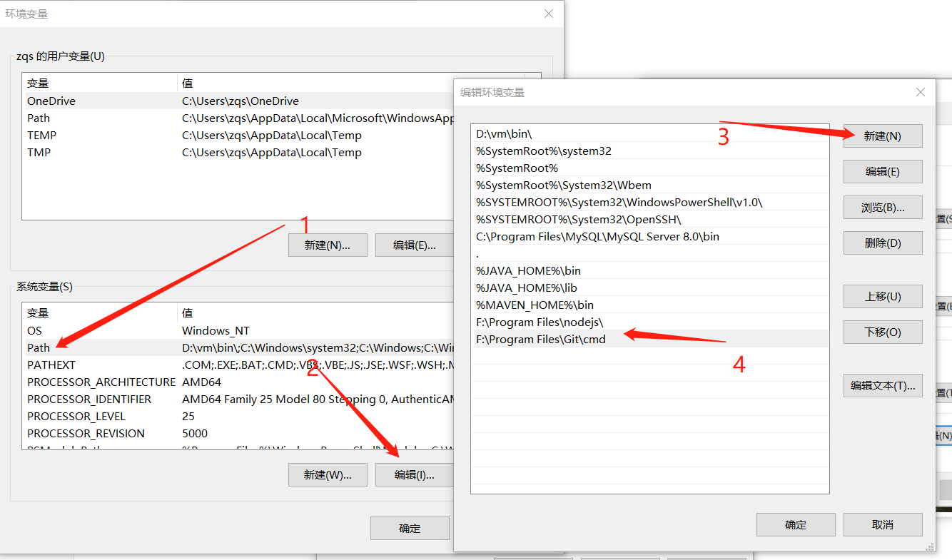Confirm with 确定 in 编辑环境变量 dialog

coord(796,524)
